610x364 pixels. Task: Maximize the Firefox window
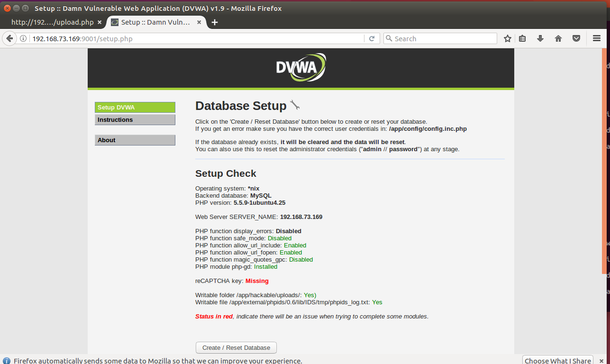coord(25,8)
